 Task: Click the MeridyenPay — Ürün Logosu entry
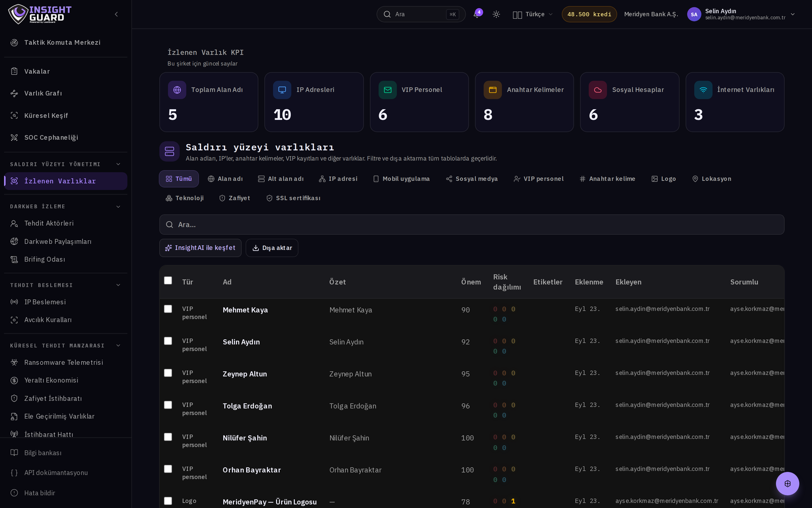click(x=269, y=502)
